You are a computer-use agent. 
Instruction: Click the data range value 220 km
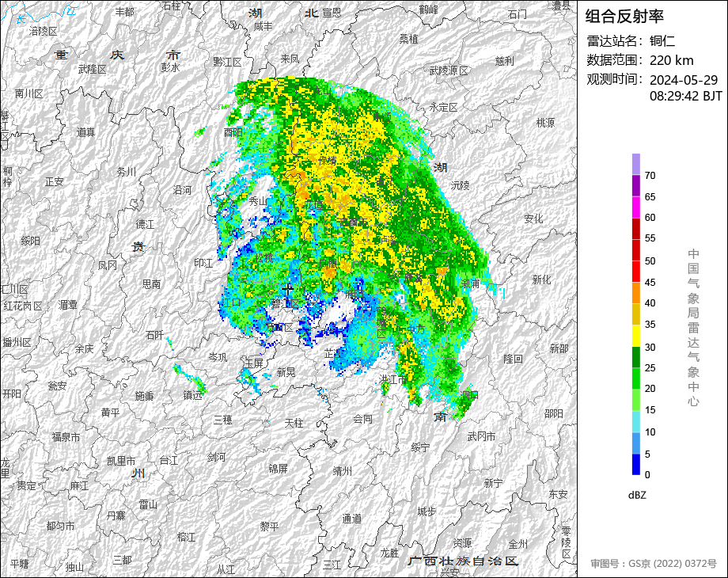(x=671, y=60)
